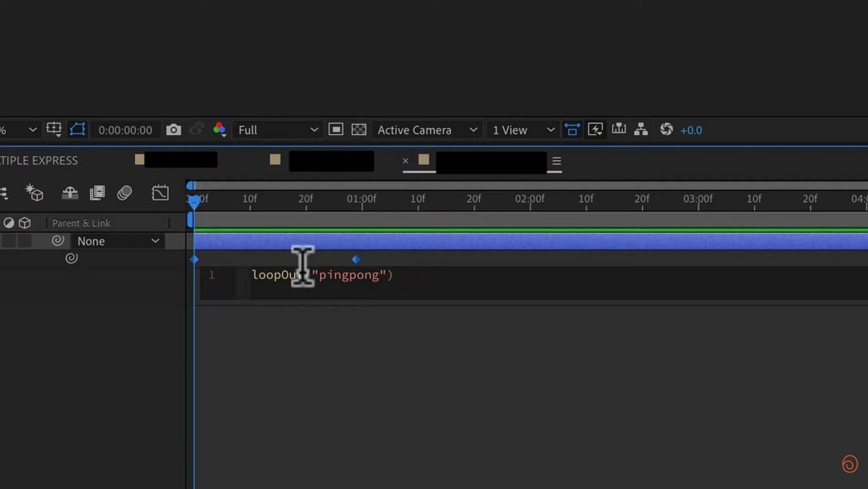868x489 pixels.
Task: Open the Full resolution dropdown
Action: pos(277,129)
